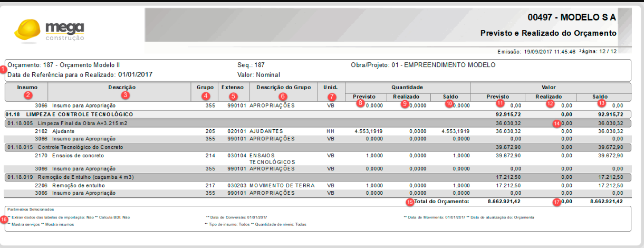The height and width of the screenshot is (248, 644).
Task: Click '** Mostra serviços' parameter
Action: [23, 224]
